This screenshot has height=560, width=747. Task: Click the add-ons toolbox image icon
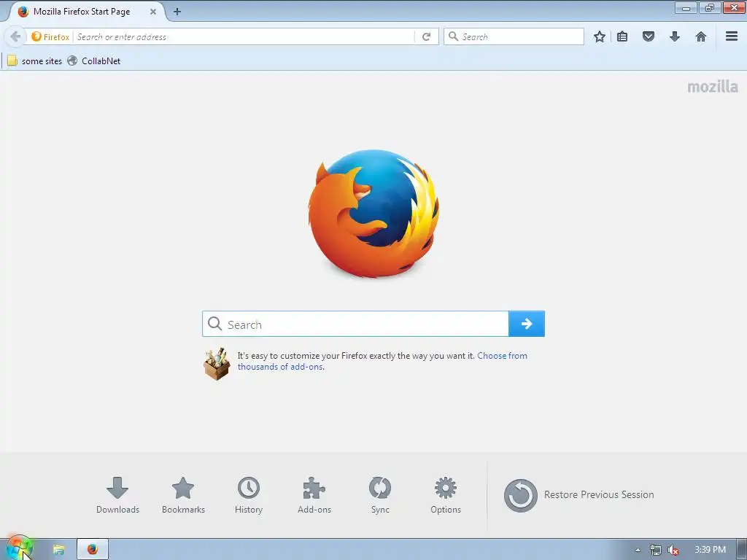pos(217,364)
